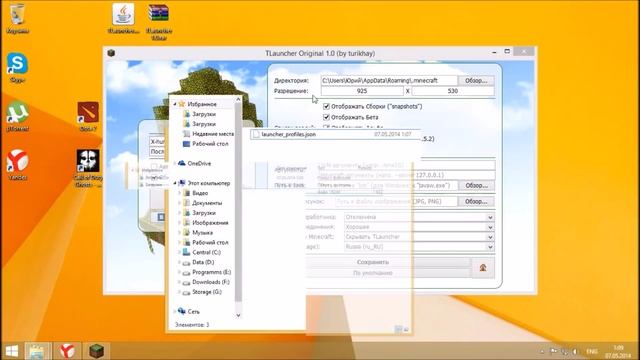Image resolution: width=640 pixels, height=360 pixels.
Task: Collapse the Избранное tree node
Action: point(175,104)
